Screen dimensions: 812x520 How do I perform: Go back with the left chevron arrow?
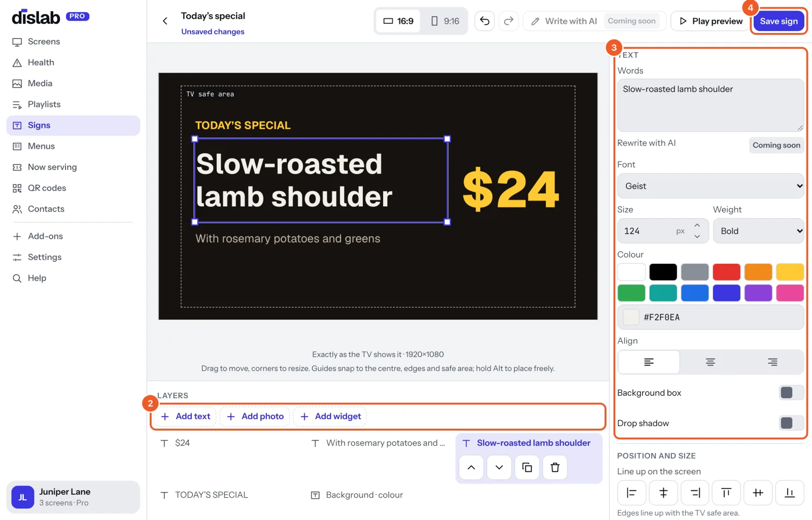coord(165,21)
